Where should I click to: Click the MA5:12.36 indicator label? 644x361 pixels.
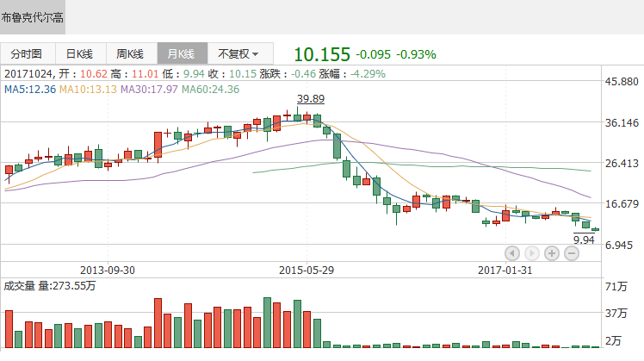[30, 90]
